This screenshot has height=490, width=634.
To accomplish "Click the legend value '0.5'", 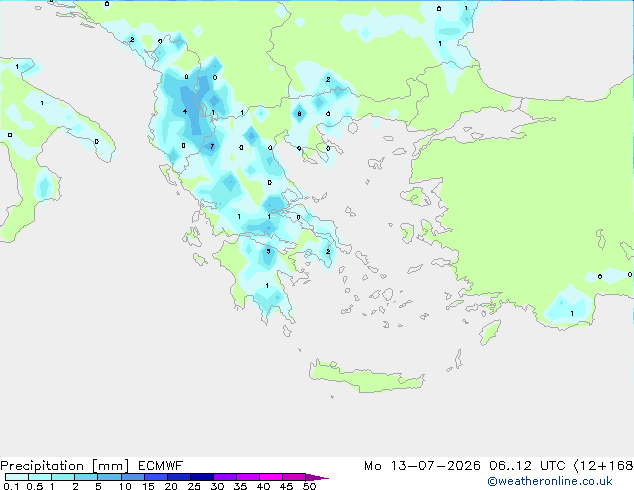I will [x=34, y=486].
